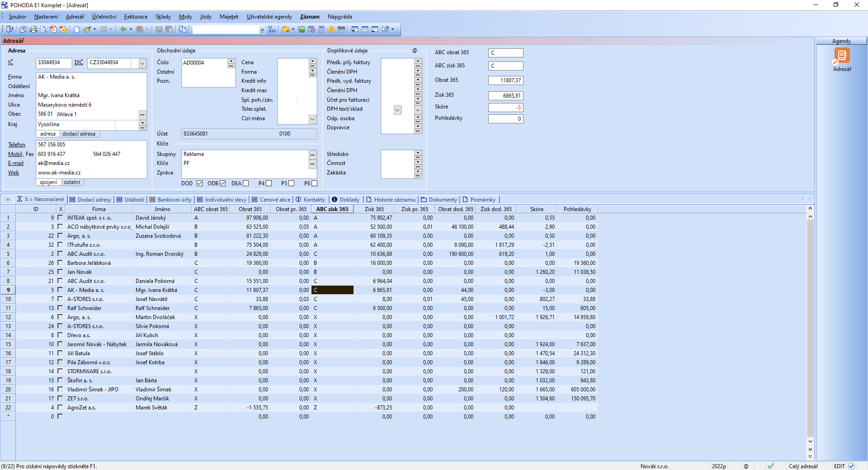Open the E-mail link label
The height and width of the screenshot is (470, 868).
[16, 163]
